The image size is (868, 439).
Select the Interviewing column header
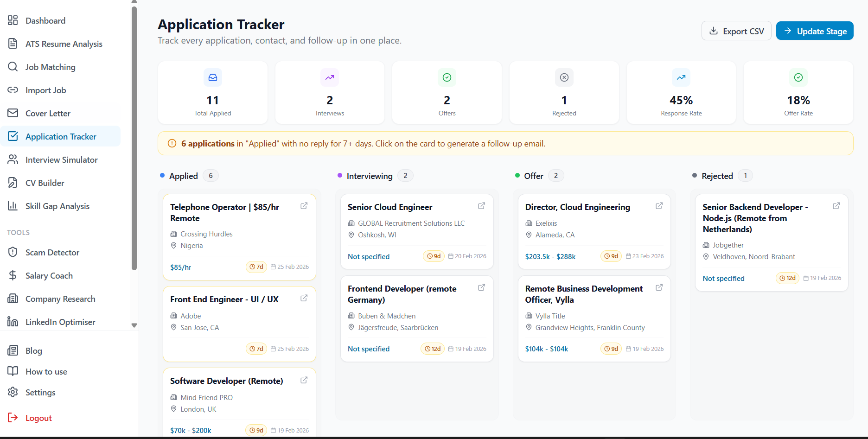pyautogui.click(x=370, y=176)
